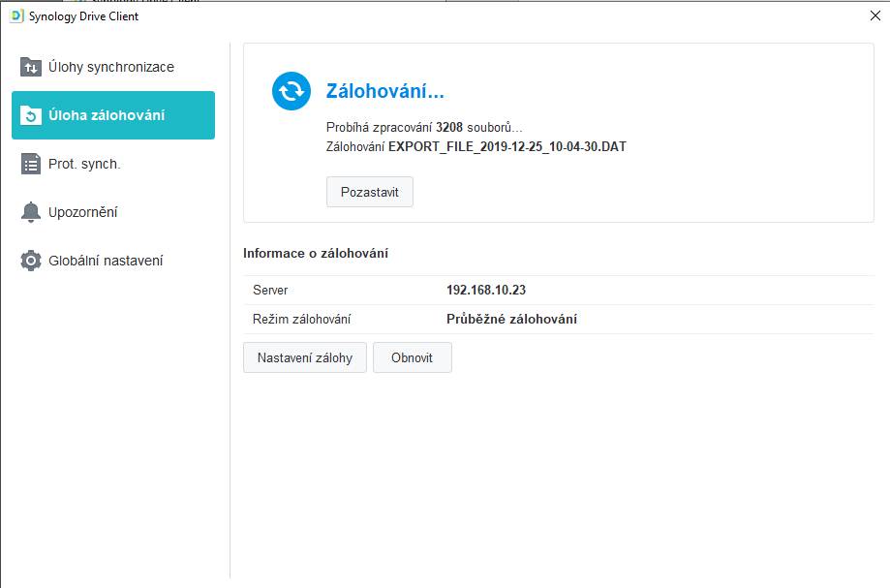Close the Synology Drive Client window
This screenshot has height=588, width=890.
coord(875,15)
